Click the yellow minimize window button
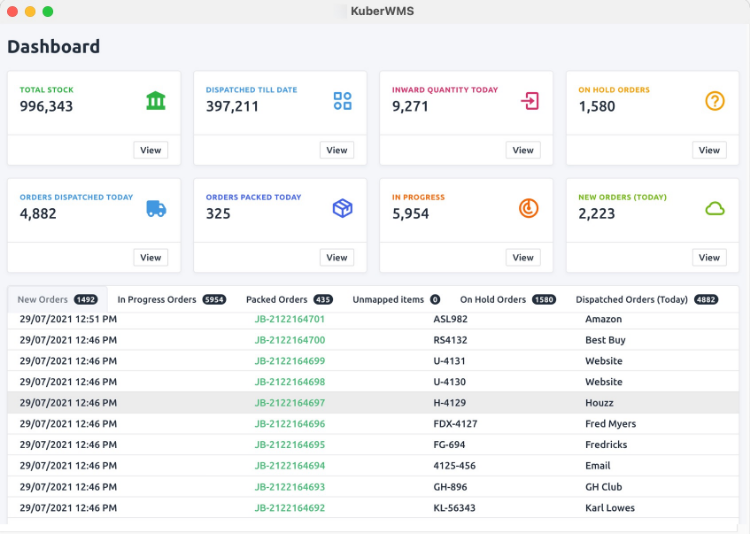 click(x=30, y=11)
